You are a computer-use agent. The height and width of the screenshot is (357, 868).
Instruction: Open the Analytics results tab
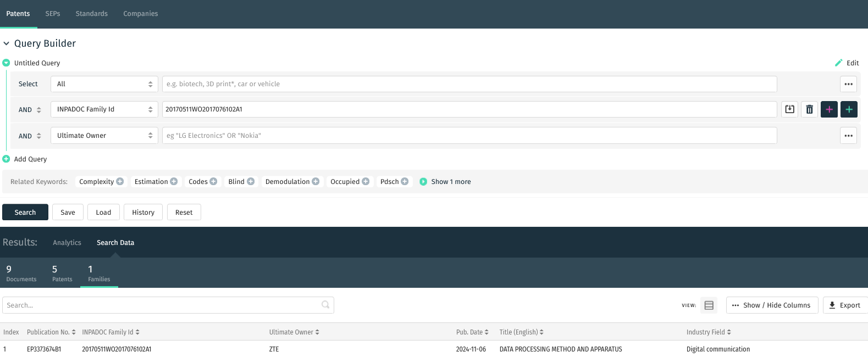(67, 243)
